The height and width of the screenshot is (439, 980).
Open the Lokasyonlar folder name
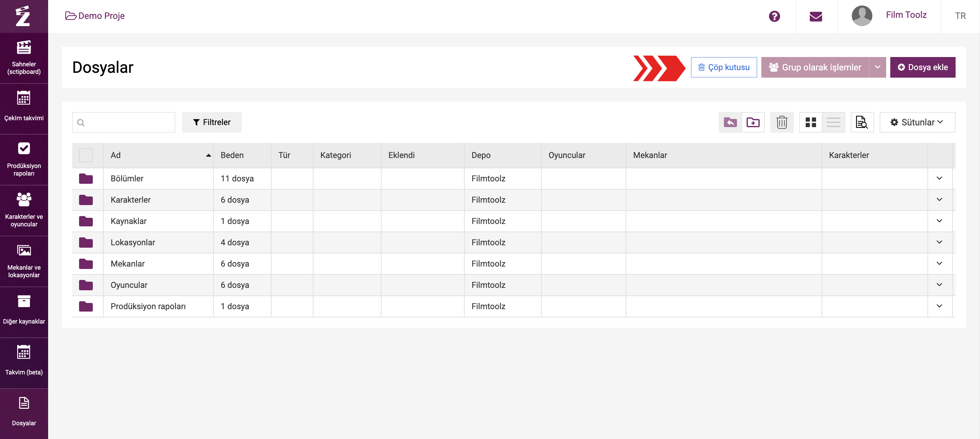click(133, 243)
